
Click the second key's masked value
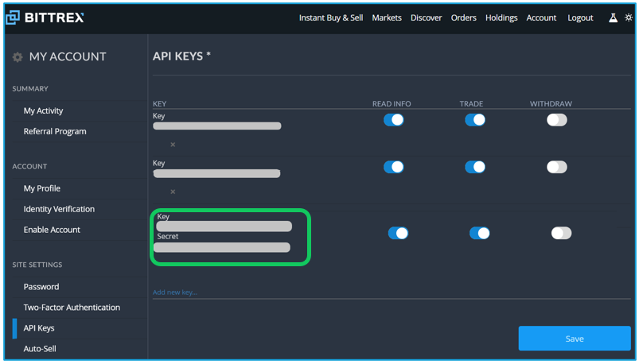coord(216,174)
